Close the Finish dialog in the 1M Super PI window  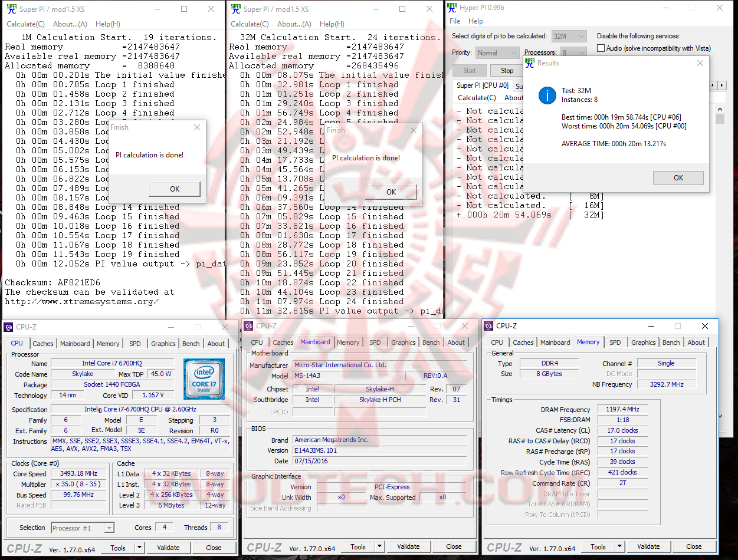pos(196,127)
